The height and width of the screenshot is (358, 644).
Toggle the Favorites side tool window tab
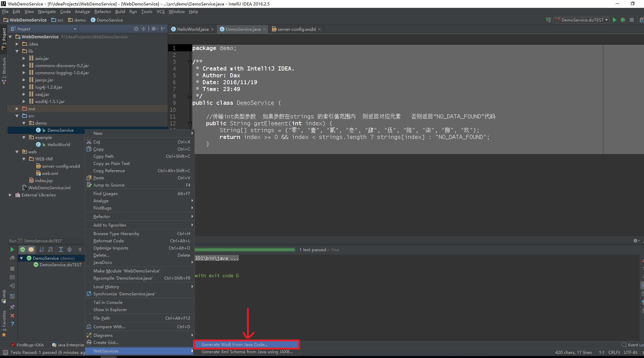[x=4, y=323]
